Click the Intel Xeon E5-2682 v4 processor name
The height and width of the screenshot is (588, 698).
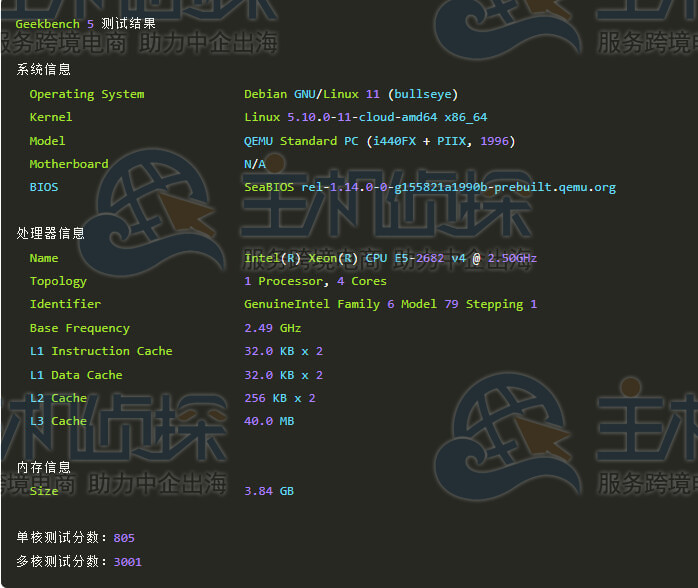390,258
